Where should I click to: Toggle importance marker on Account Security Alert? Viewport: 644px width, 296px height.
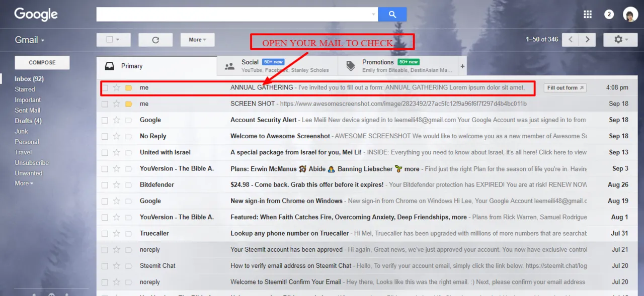pyautogui.click(x=128, y=120)
